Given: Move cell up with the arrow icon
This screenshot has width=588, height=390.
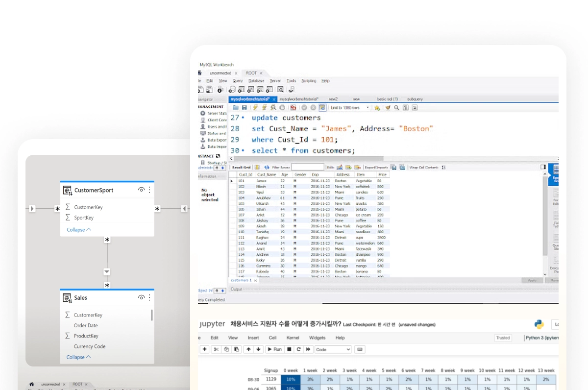Looking at the screenshot, I should click(248, 349).
